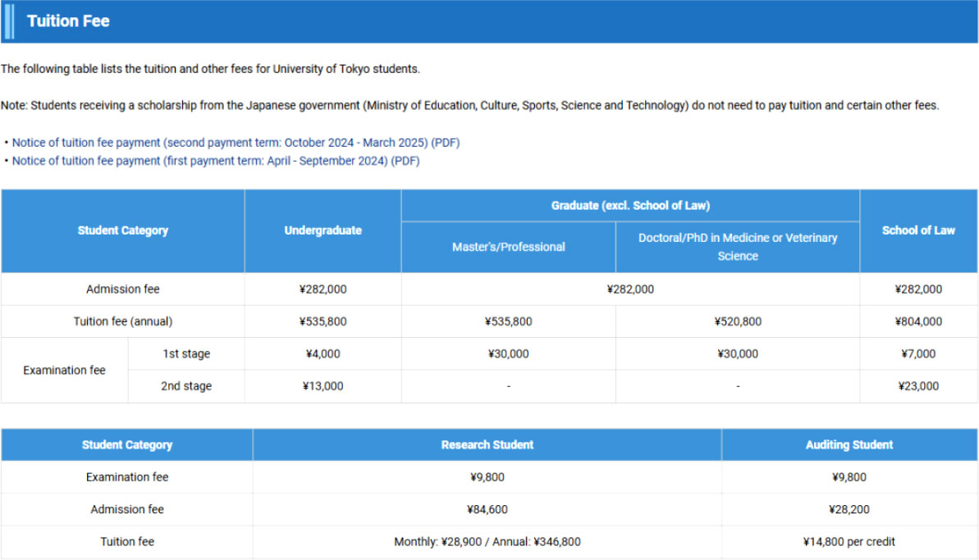979x560 pixels.
Task: Click the Master's/Professional 1st stage fee ¥30,000
Action: [x=508, y=354]
